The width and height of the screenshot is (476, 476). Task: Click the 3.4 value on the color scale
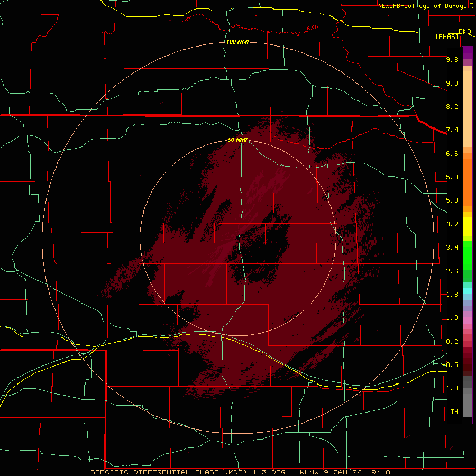click(x=452, y=248)
